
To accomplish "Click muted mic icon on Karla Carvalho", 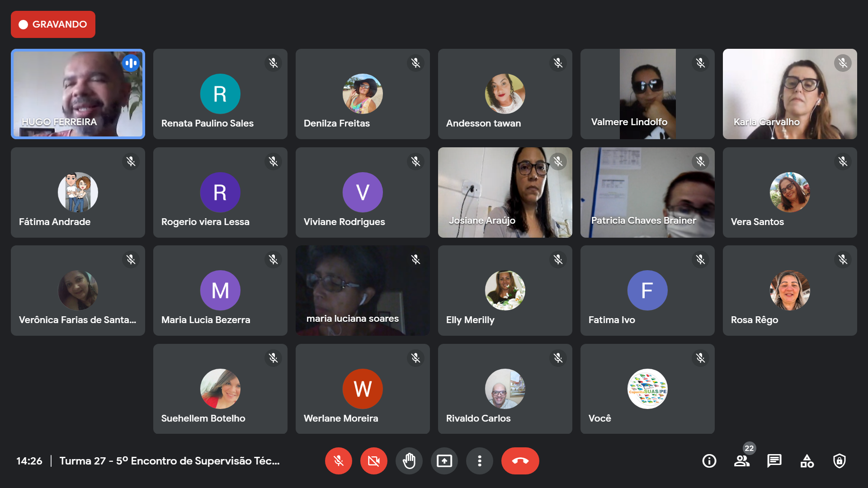I will pyautogui.click(x=843, y=63).
